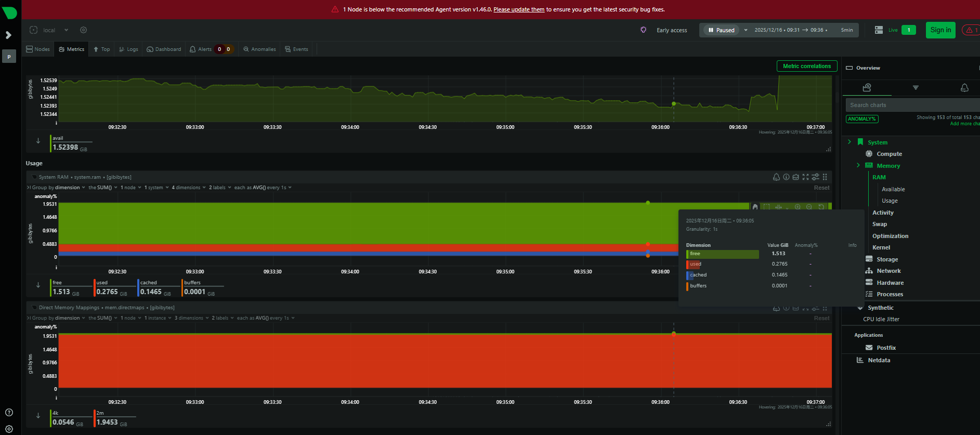Open the charts overview tab icon in right panel
The image size is (980, 435).
pos(867,88)
